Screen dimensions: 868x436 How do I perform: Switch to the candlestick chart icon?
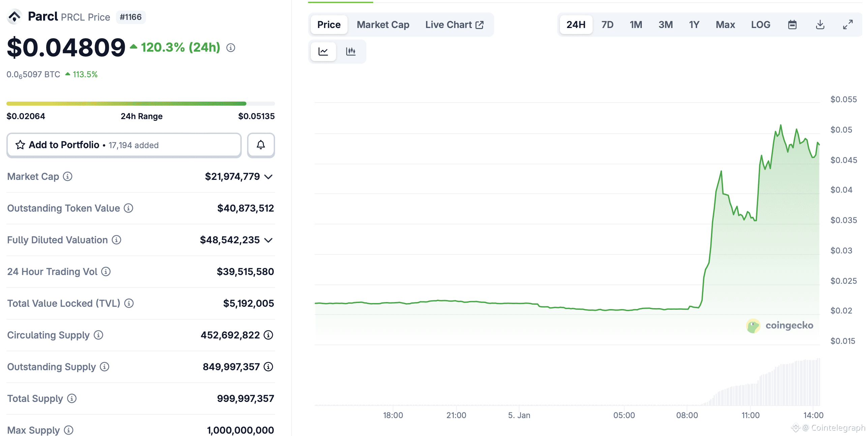point(351,51)
